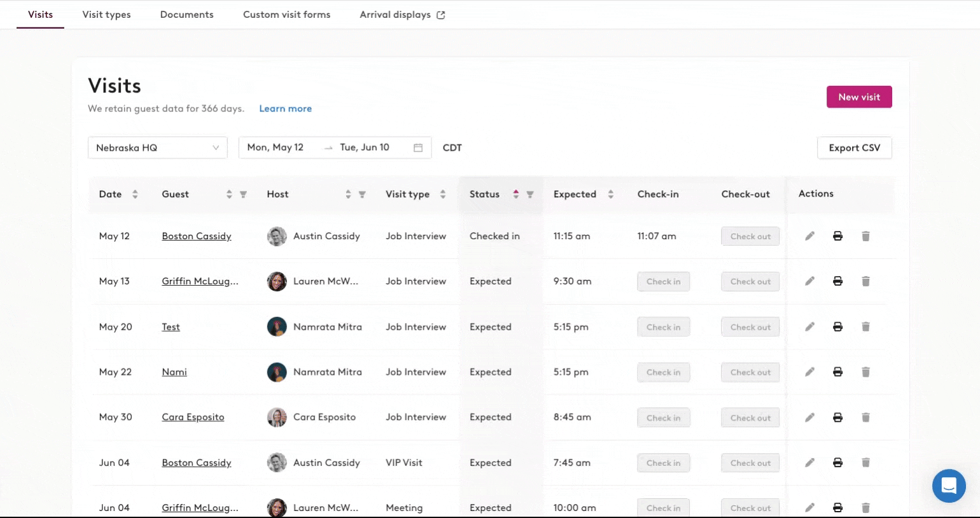Print badge for Jun 04 VIP Visit
Screen dimensions: 980x518
837,463
